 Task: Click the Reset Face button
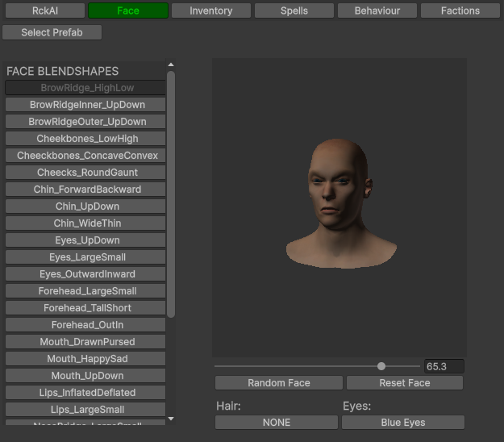coord(405,383)
